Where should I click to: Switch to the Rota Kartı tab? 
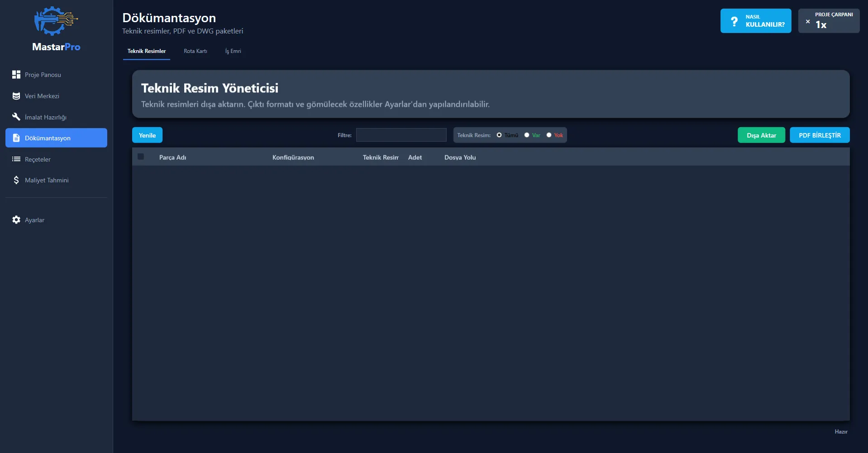point(195,51)
